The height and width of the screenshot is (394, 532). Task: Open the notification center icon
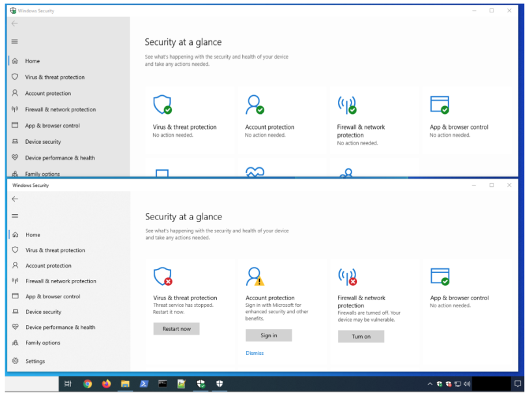pos(518,384)
